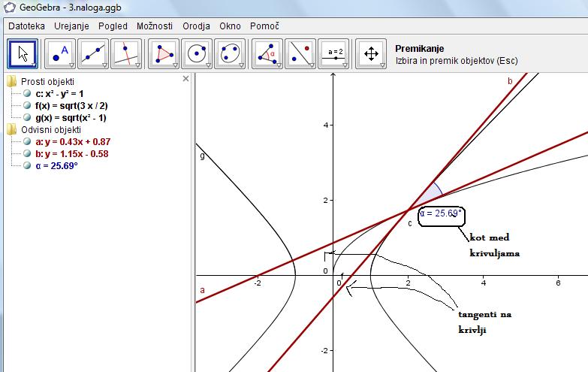588x372 pixels.
Task: Select the Line through Two Points tool
Action: pos(93,54)
